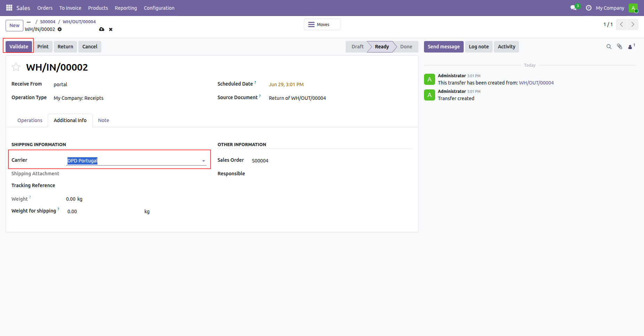Open S00004 breadcrumb link
644x336 pixels.
(x=48, y=22)
